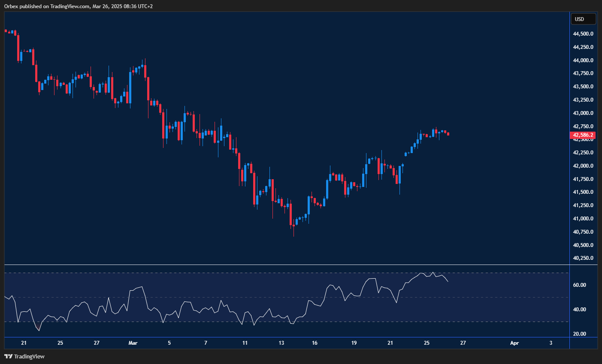This screenshot has height=364, width=602.
Task: Click the Orbex publisher name in header
Action: (x=14, y=6)
